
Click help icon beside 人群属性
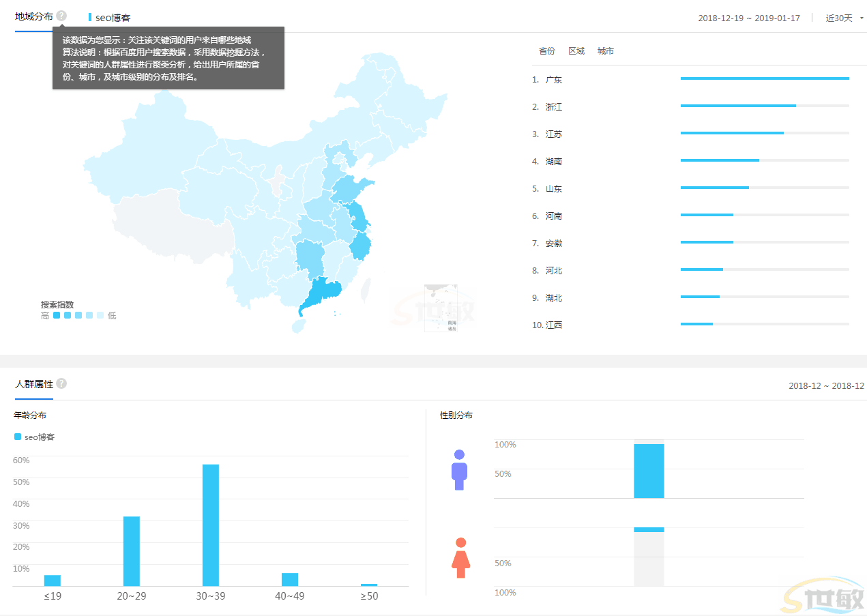point(61,383)
